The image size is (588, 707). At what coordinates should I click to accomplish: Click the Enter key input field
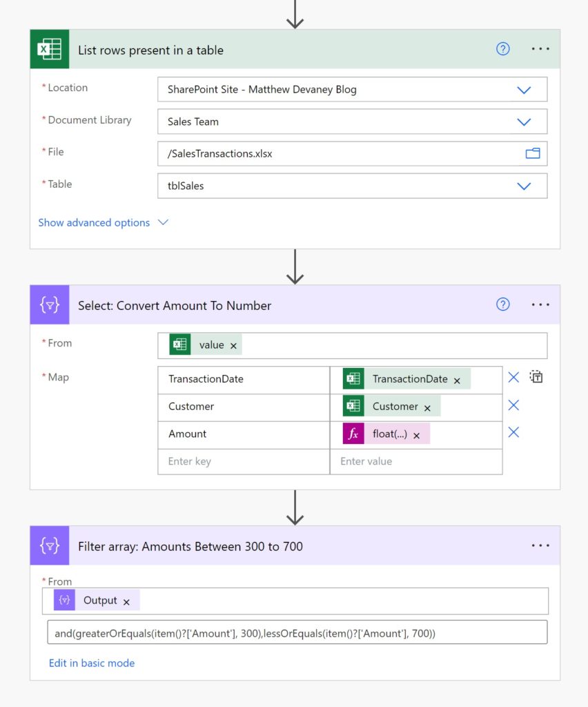click(x=244, y=462)
